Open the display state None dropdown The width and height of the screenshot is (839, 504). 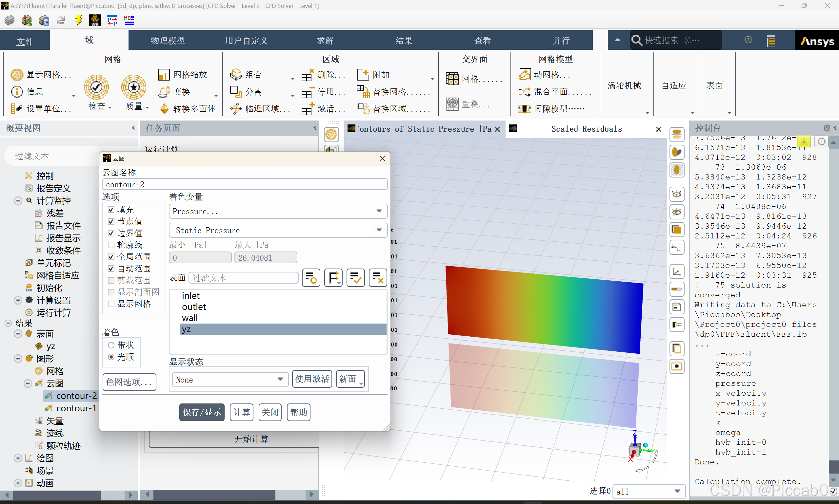(x=280, y=379)
